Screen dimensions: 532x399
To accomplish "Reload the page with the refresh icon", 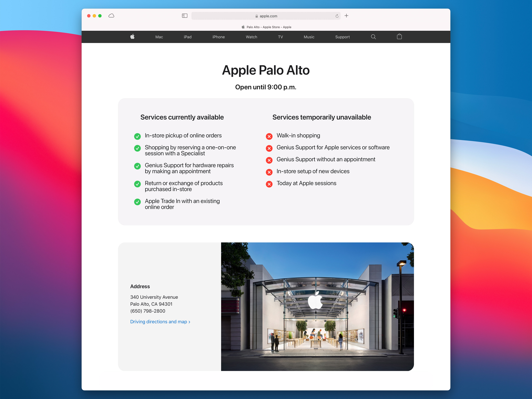I will 337,16.
